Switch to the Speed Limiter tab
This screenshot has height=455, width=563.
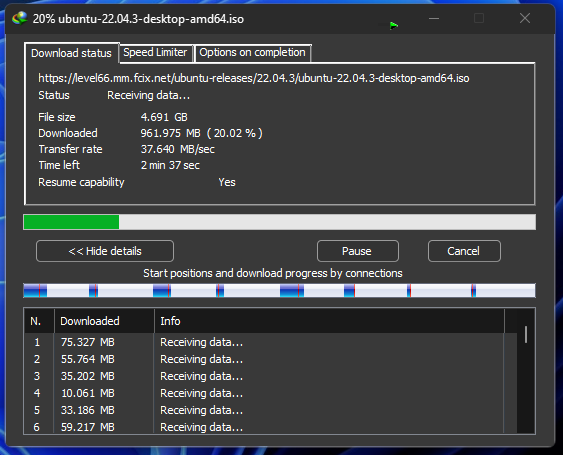(155, 53)
